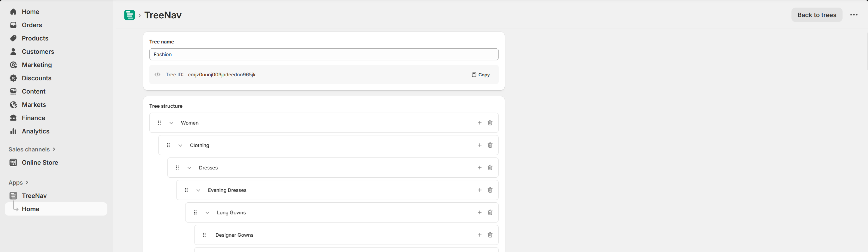Viewport: 868px width, 252px height.
Task: Click the Analytics bar chart icon
Action: coord(13,131)
